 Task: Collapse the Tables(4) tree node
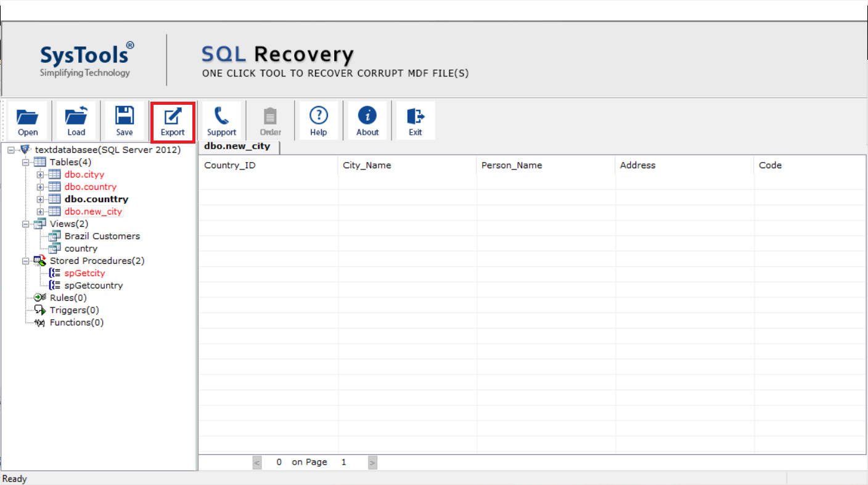click(26, 162)
